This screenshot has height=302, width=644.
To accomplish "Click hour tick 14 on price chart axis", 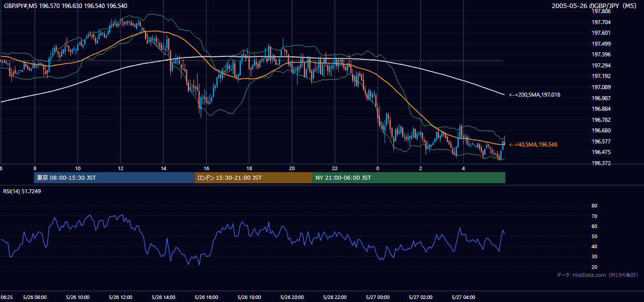I will (x=163, y=168).
